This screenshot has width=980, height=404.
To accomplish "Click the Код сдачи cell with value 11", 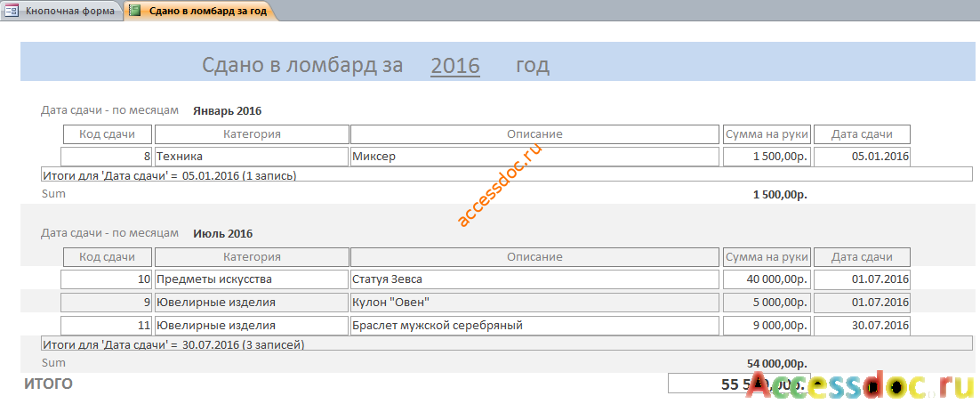I will click(106, 325).
